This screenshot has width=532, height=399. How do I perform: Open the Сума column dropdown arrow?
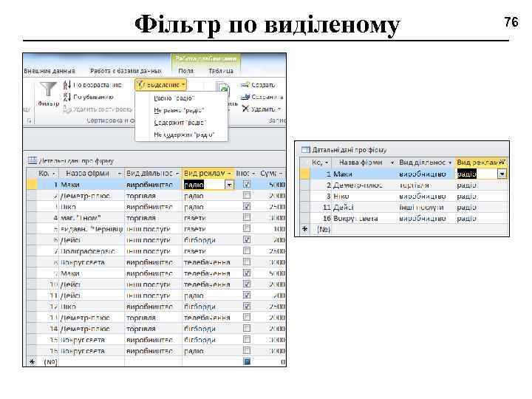[280, 174]
